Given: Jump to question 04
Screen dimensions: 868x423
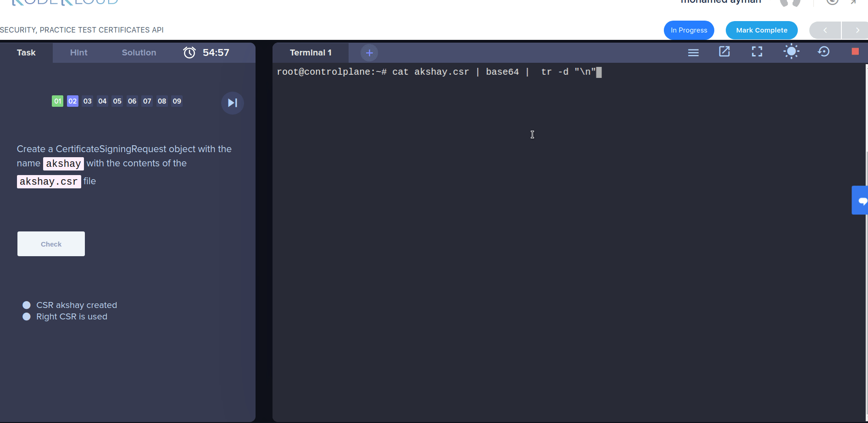Looking at the screenshot, I should coord(102,101).
